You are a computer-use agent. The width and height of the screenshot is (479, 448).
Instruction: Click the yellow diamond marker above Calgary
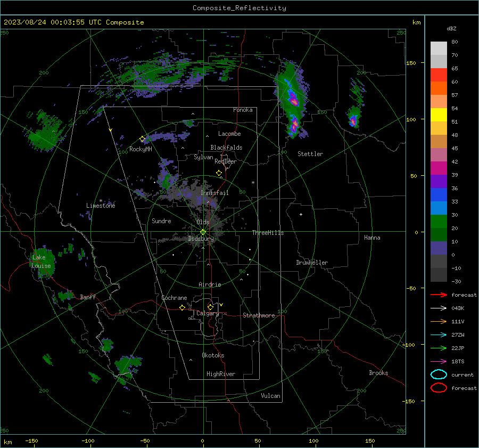[x=210, y=307]
